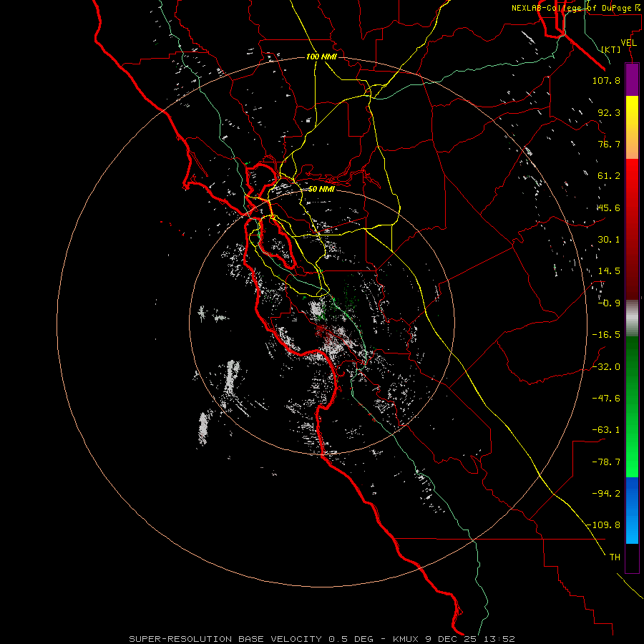
Task: Click the TH threshold label
Action: pos(615,557)
